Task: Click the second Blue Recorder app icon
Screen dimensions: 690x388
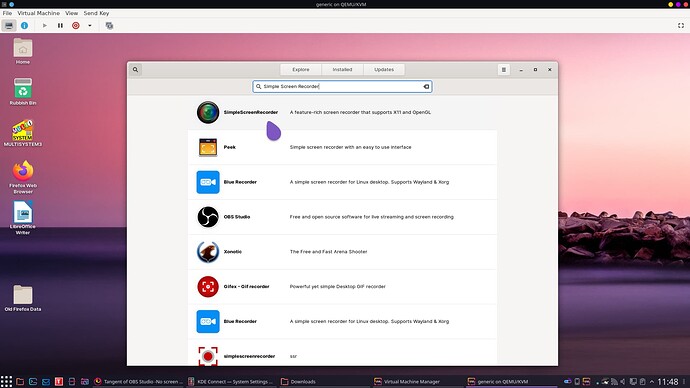Action: click(208, 321)
